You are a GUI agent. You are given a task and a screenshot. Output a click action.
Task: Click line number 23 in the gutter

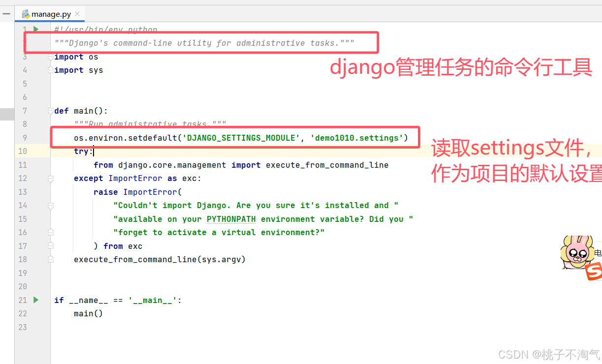click(23, 327)
